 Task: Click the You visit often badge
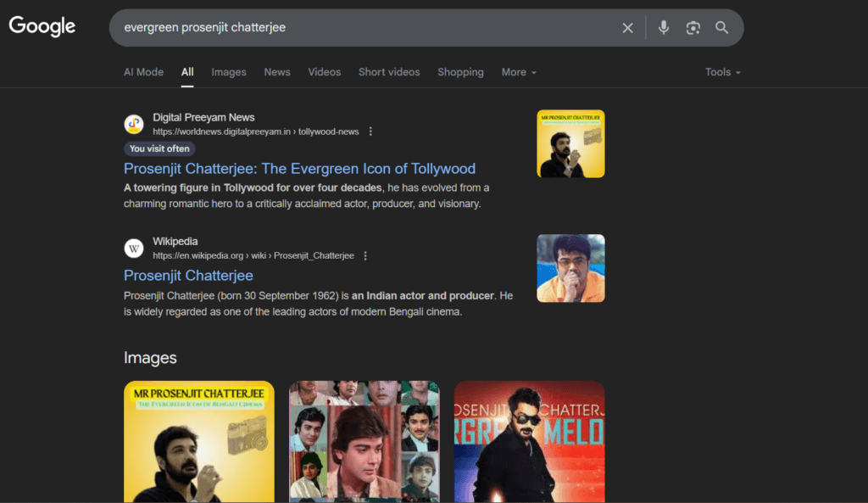(159, 148)
